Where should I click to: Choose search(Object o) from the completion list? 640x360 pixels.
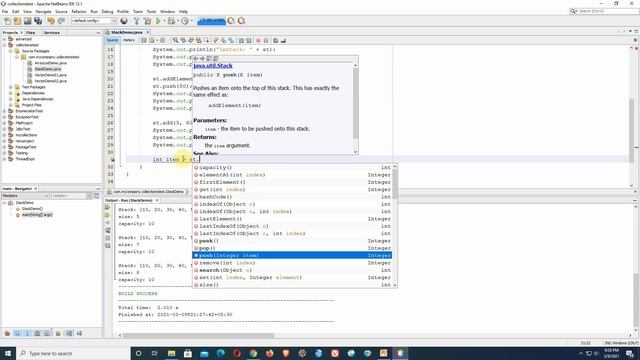click(292, 270)
